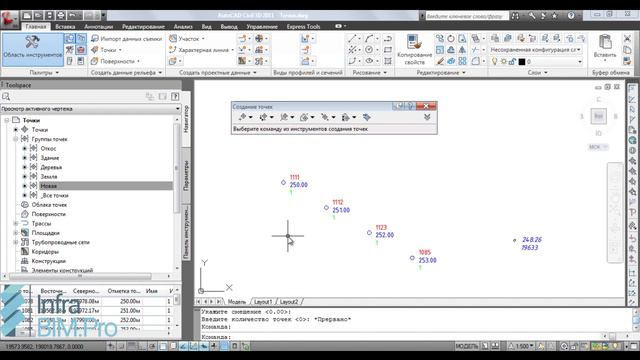
Task: Select the Line drawing tool
Action: [352, 38]
